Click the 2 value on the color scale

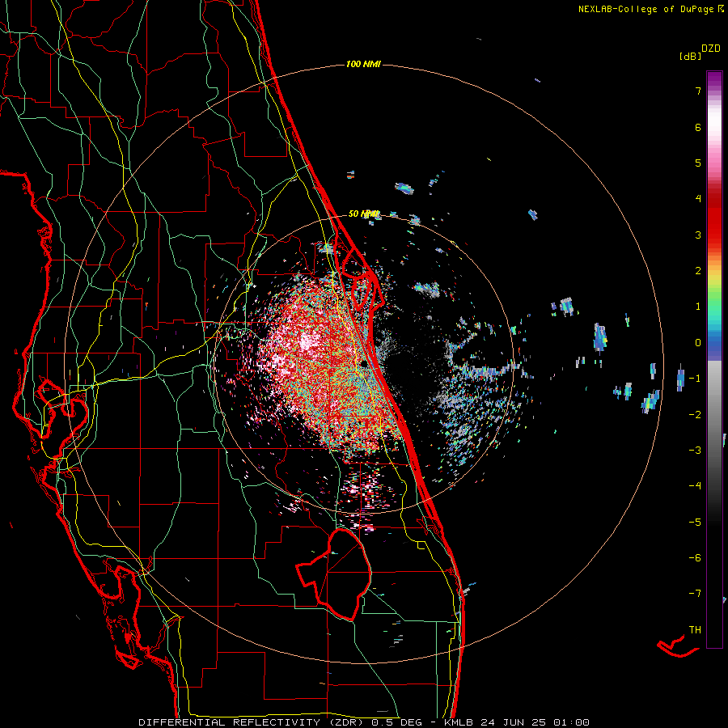[x=698, y=271]
